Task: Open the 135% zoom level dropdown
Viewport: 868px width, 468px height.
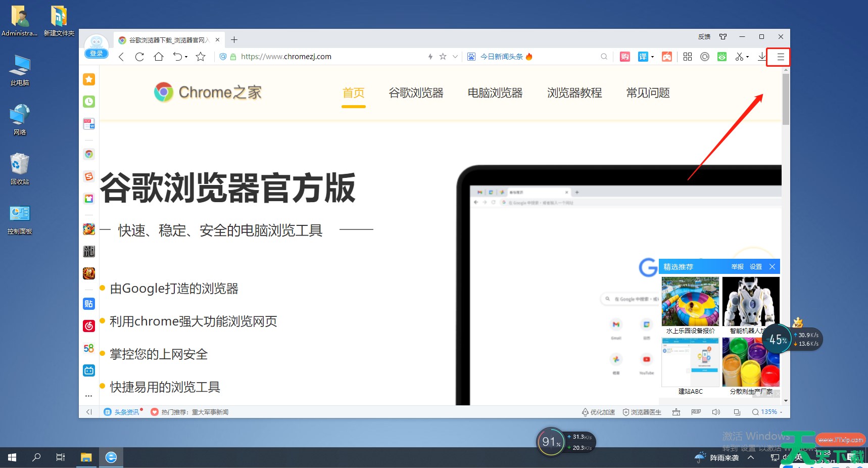Action: [767, 412]
